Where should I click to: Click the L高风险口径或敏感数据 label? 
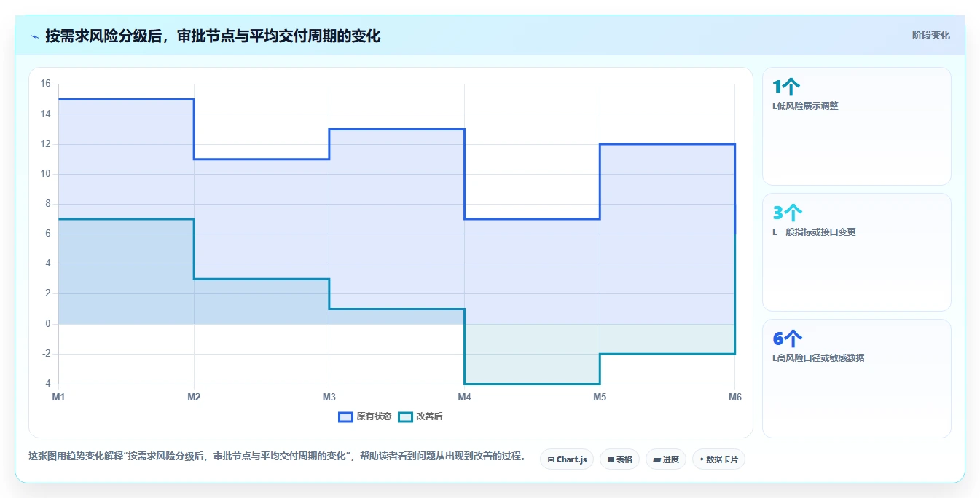tap(818, 357)
